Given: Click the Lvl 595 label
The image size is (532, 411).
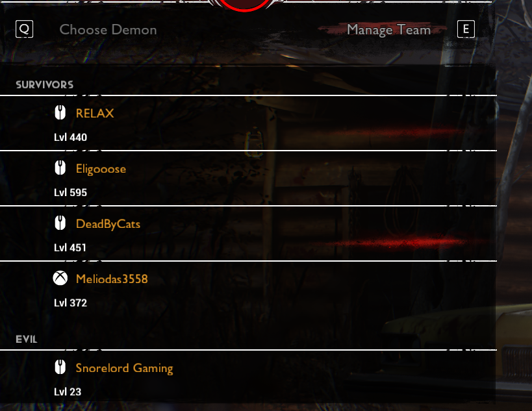Looking at the screenshot, I should 71,193.
